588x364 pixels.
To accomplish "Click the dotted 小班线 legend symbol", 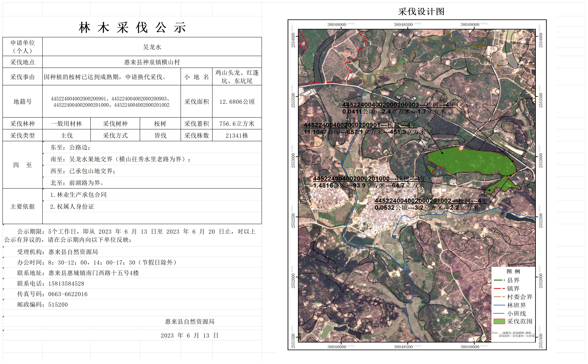I will tap(499, 313).
